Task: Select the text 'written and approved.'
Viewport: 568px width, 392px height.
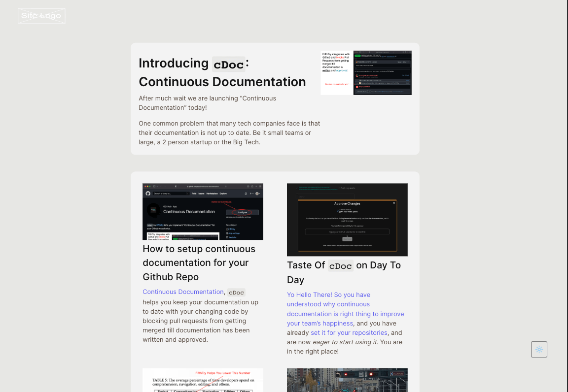Action: pos(176,339)
